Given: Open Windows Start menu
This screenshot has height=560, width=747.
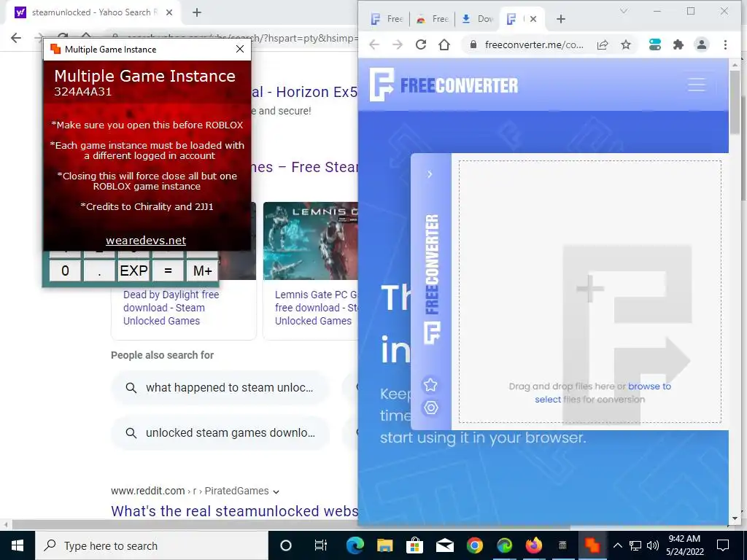Looking at the screenshot, I should tap(18, 545).
